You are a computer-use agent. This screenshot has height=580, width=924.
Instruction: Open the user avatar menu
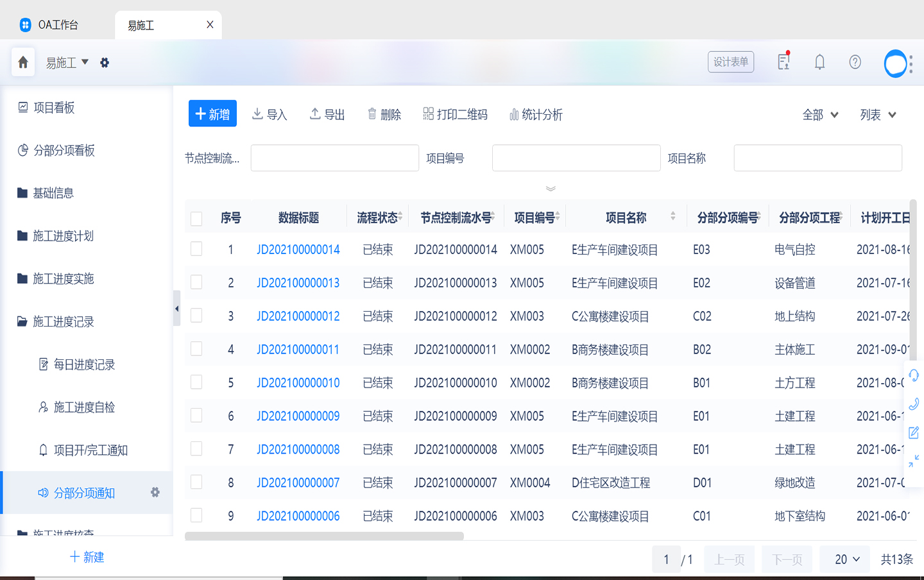click(x=895, y=64)
